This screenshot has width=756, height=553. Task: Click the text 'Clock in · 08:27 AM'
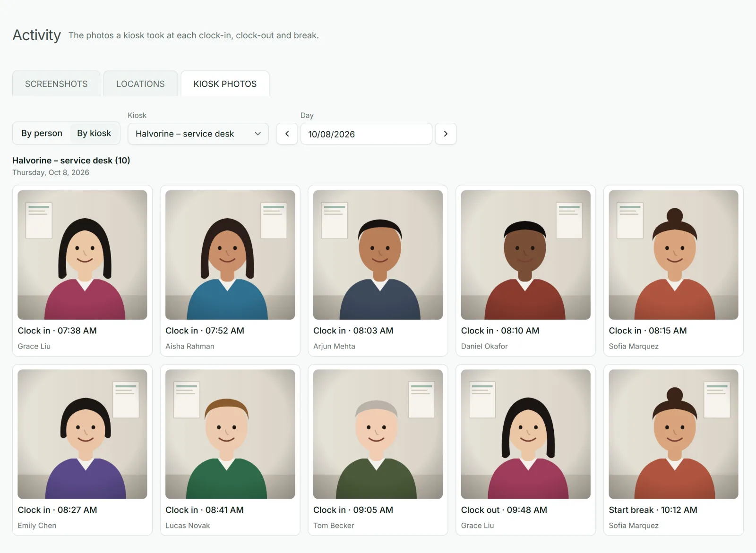57,510
